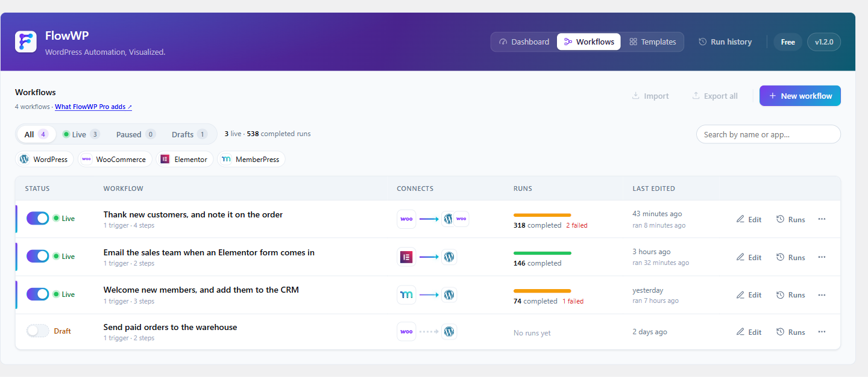Click the No runs yet text
The width and height of the screenshot is (868, 377).
point(532,333)
